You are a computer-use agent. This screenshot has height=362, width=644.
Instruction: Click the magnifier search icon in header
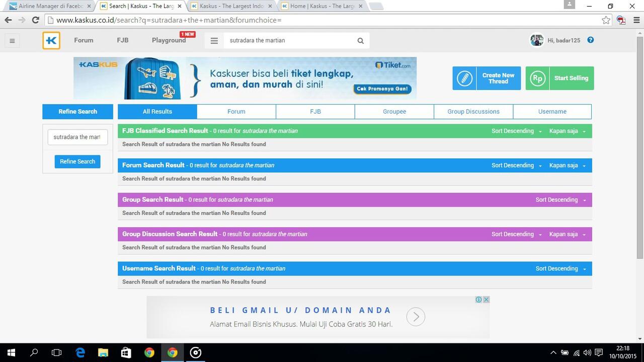[360, 41]
